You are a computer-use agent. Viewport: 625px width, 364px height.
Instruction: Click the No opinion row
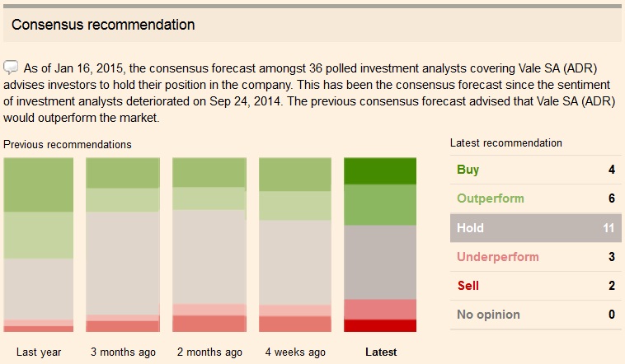(535, 315)
